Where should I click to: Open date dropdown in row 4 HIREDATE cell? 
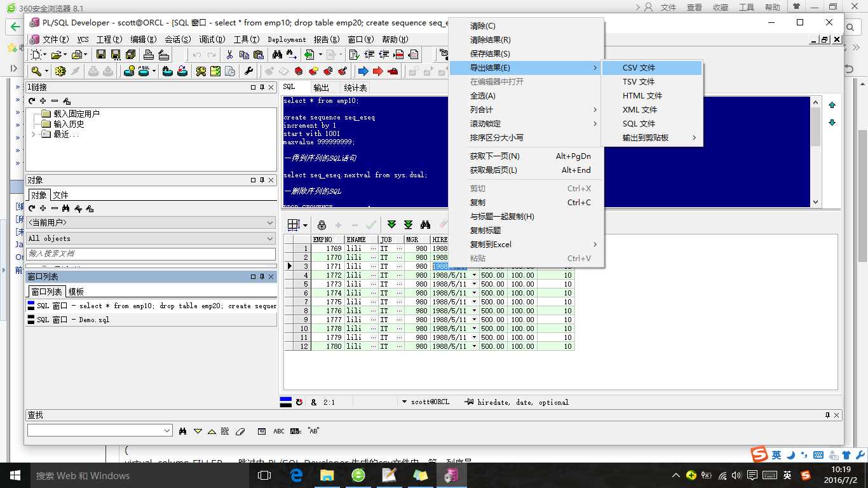click(474, 275)
